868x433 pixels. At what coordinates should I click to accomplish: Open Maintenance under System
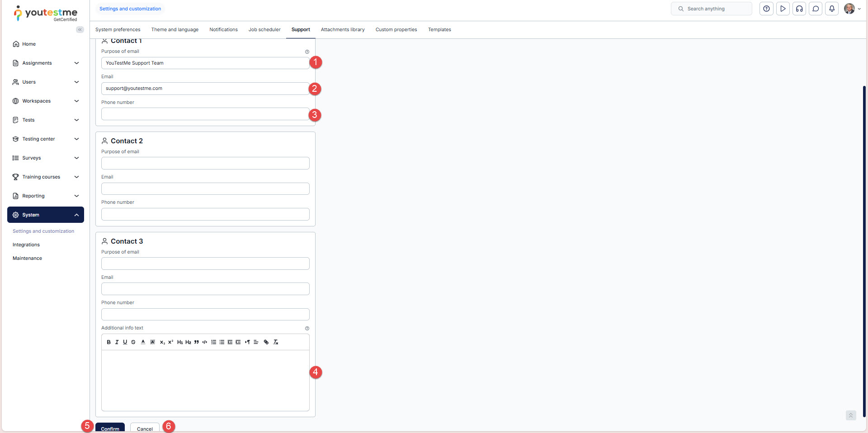point(27,259)
